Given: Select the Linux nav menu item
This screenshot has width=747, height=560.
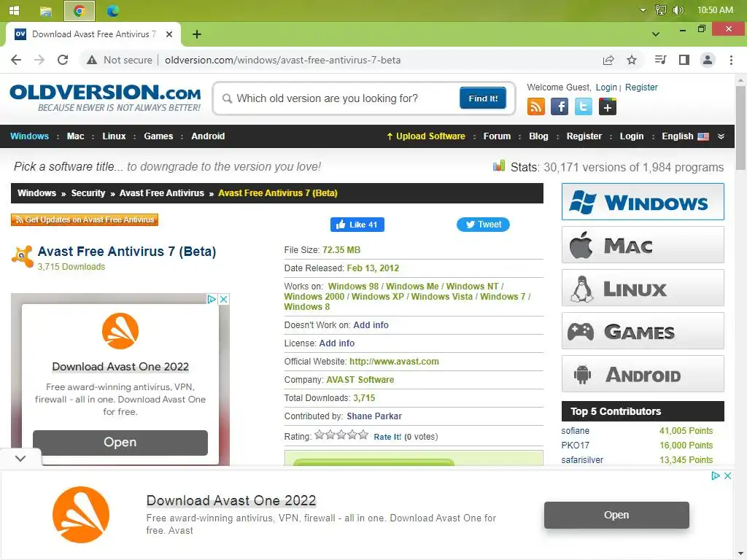Looking at the screenshot, I should (x=114, y=136).
